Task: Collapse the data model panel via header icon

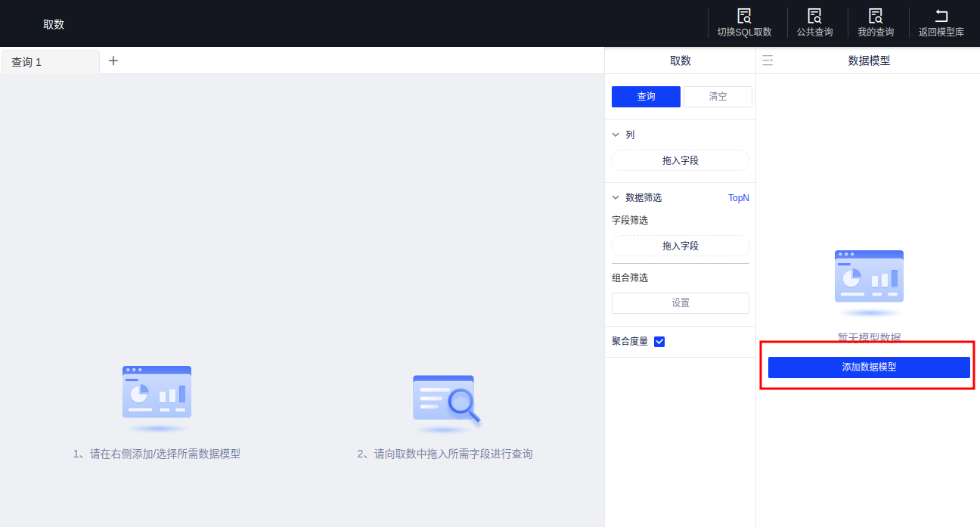Action: tap(768, 60)
